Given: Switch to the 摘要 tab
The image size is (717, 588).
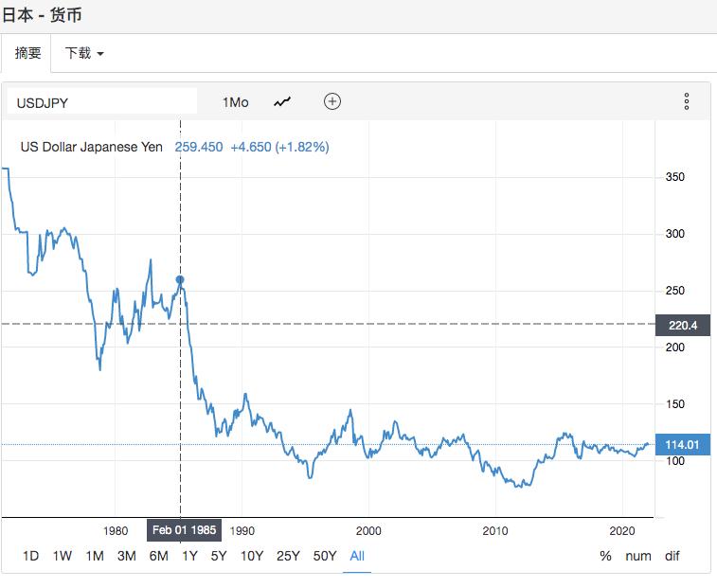Looking at the screenshot, I should 27,53.
